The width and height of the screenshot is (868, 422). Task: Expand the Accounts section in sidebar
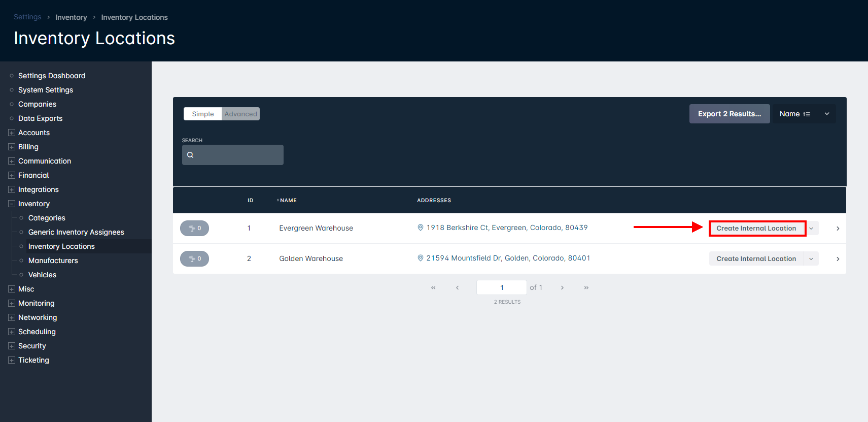tap(12, 133)
